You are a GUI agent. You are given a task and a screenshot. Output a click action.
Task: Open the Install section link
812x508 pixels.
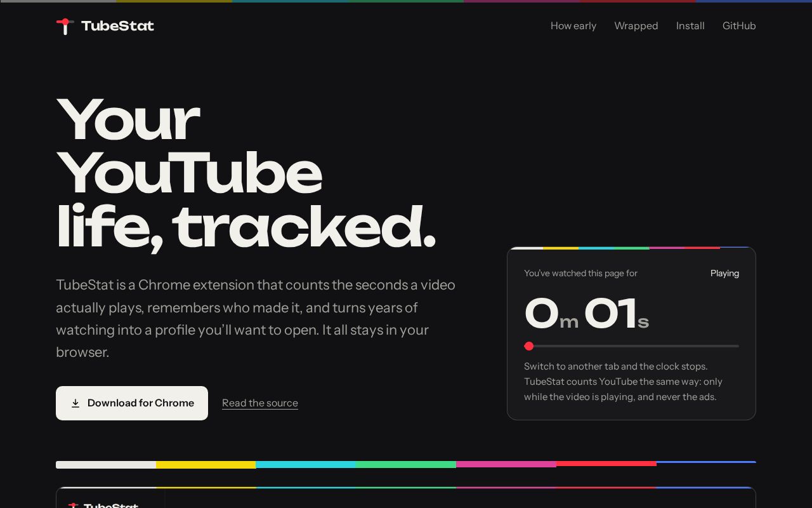[690, 26]
